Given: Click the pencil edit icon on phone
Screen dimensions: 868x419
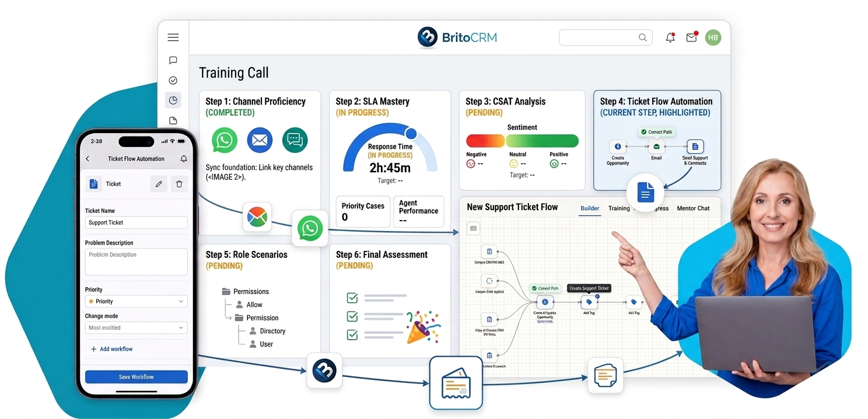Looking at the screenshot, I should [x=158, y=184].
